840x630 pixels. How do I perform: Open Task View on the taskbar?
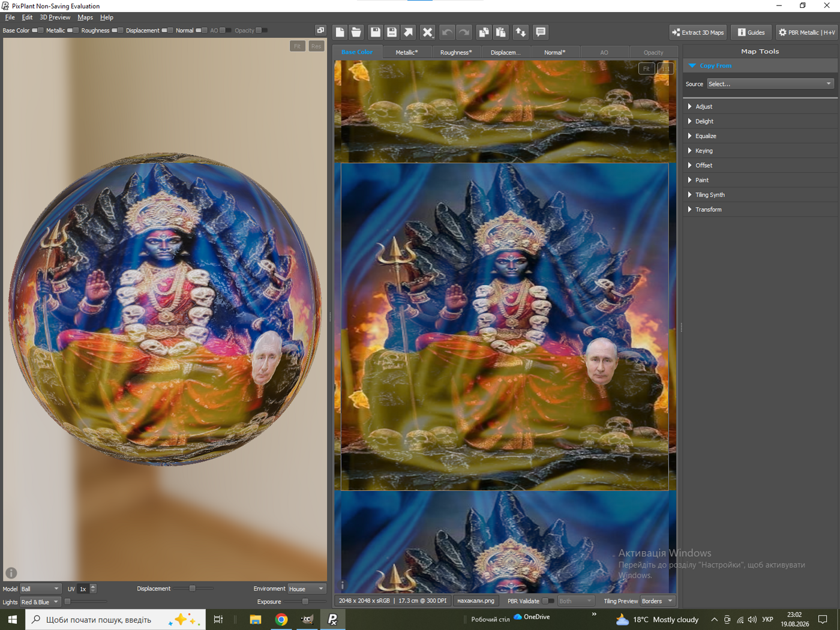pos(218,619)
